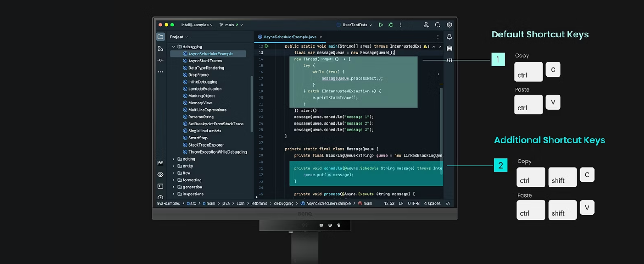Open Search Everywhere magnifier icon

pyautogui.click(x=438, y=25)
